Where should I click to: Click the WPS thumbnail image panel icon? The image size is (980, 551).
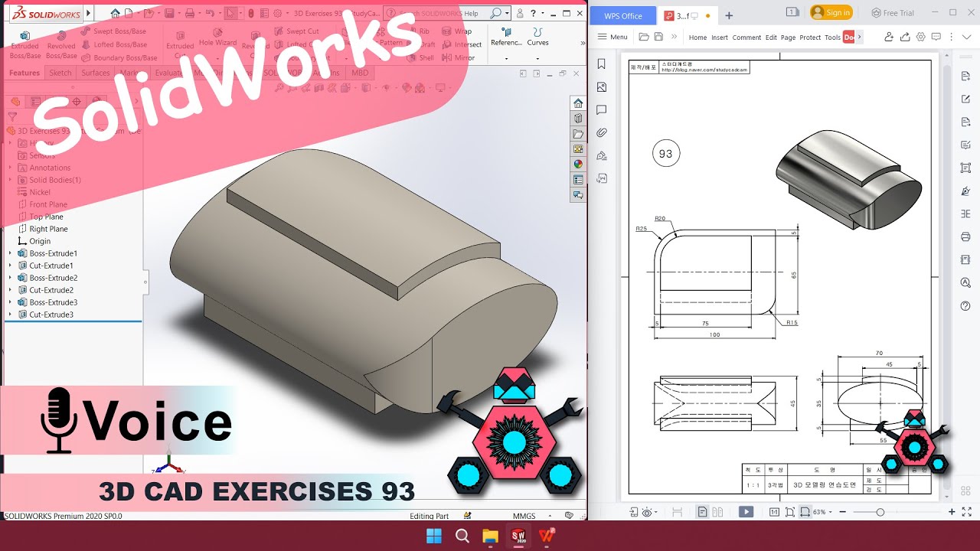coord(602,87)
